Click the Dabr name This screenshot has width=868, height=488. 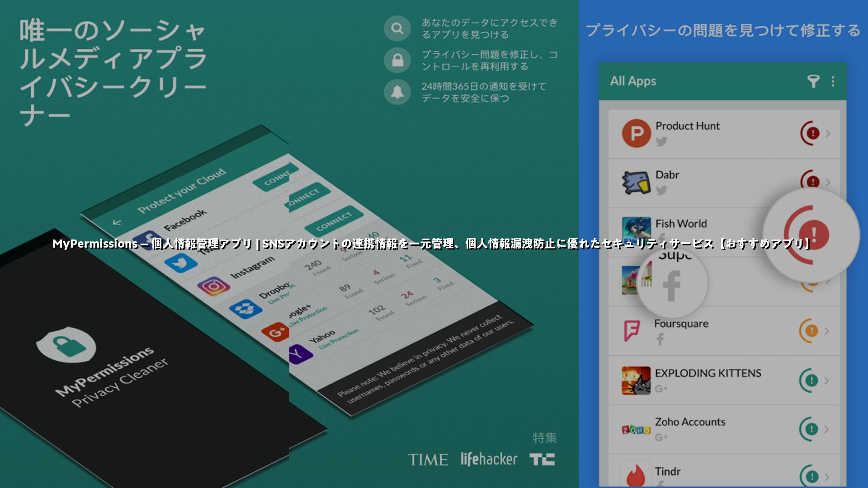[667, 174]
